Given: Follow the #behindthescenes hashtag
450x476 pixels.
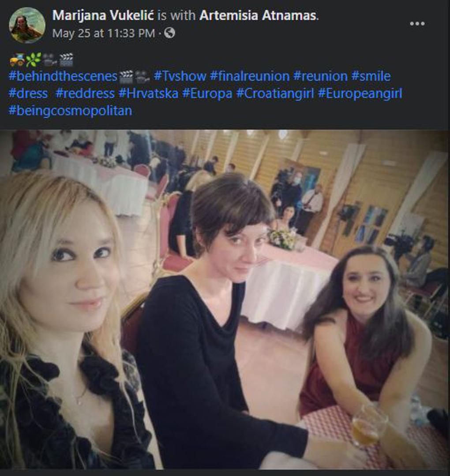Looking at the screenshot, I should tap(63, 76).
